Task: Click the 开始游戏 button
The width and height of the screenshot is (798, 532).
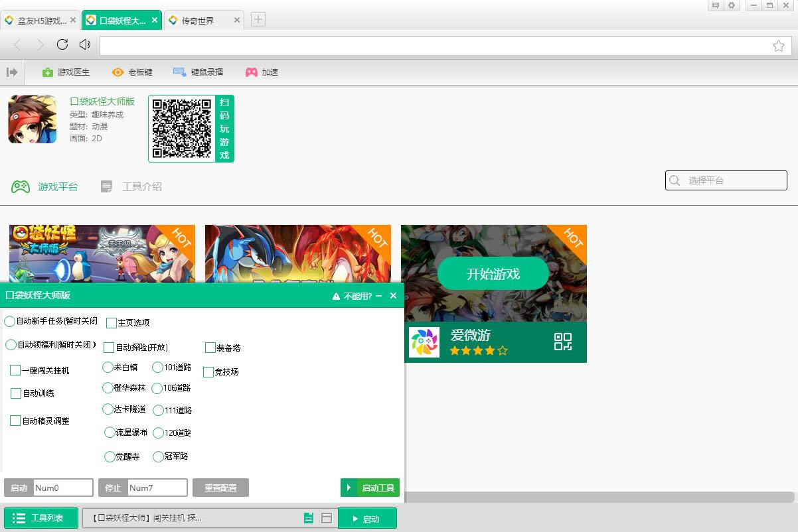Action: 493,274
